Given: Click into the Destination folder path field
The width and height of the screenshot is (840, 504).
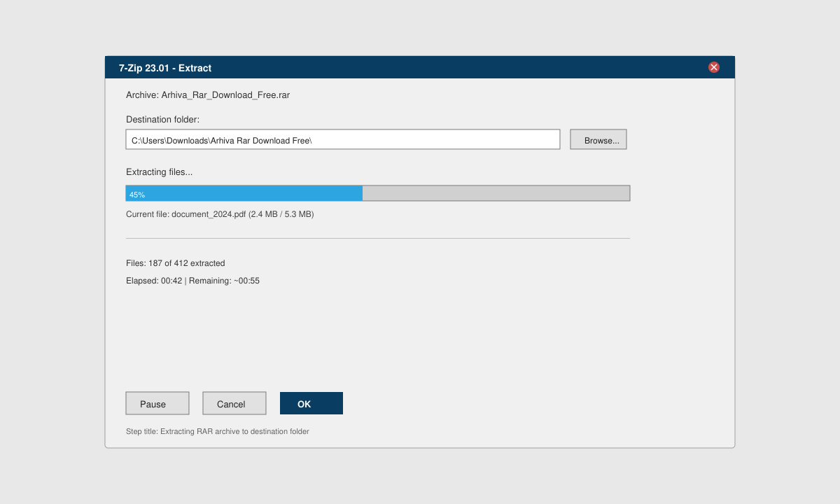Looking at the screenshot, I should tap(343, 139).
